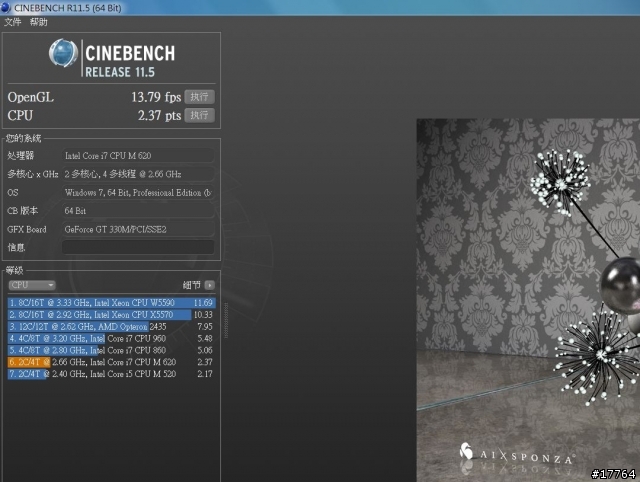The width and height of the screenshot is (640, 482).
Task: Click the GFX Board field GeForce GT 330M
Action: click(138, 229)
